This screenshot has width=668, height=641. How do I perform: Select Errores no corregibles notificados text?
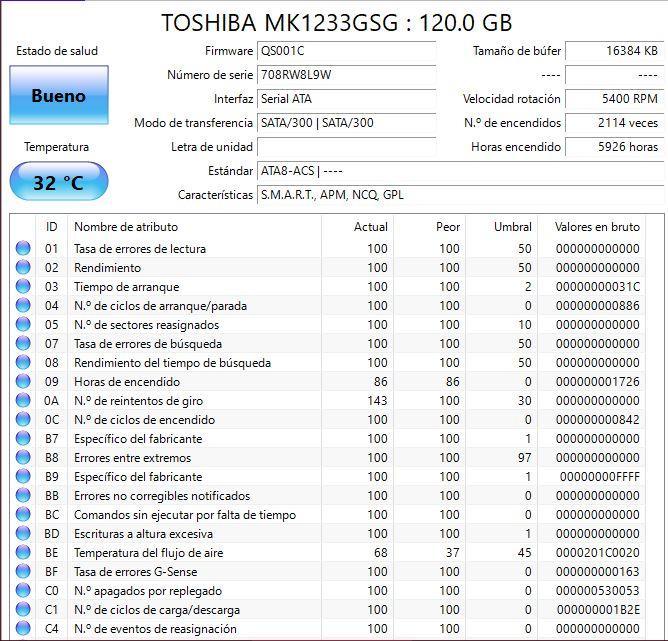[x=162, y=496]
